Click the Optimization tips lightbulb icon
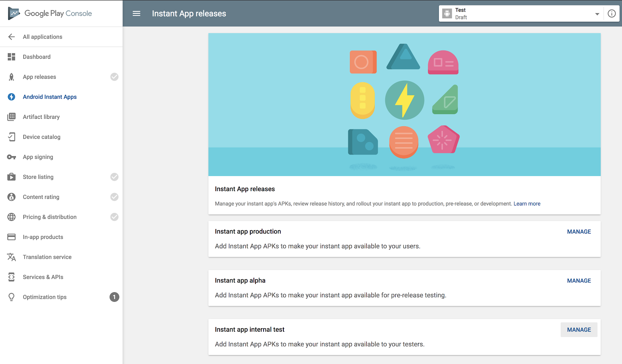Image resolution: width=622 pixels, height=364 pixels. coord(12,297)
